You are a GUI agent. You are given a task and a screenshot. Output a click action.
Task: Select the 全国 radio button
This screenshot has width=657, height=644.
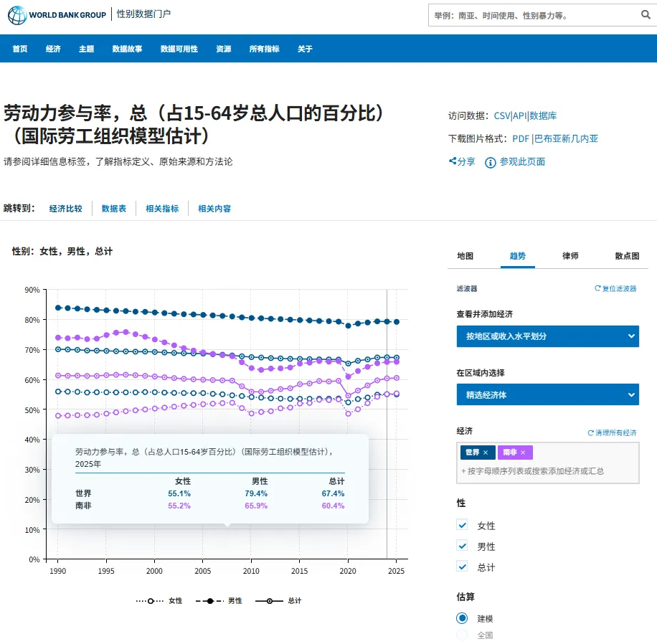pyautogui.click(x=462, y=635)
